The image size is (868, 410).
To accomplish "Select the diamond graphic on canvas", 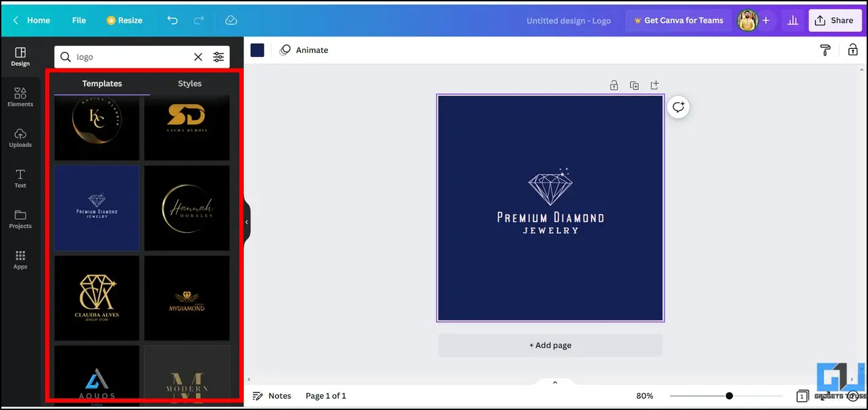I will pyautogui.click(x=550, y=187).
